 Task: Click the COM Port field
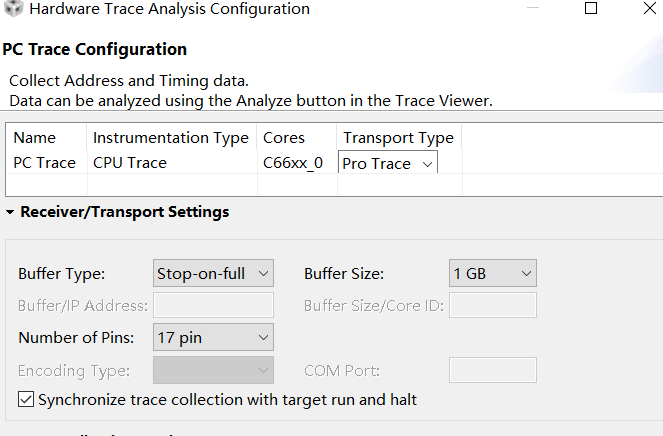point(493,371)
